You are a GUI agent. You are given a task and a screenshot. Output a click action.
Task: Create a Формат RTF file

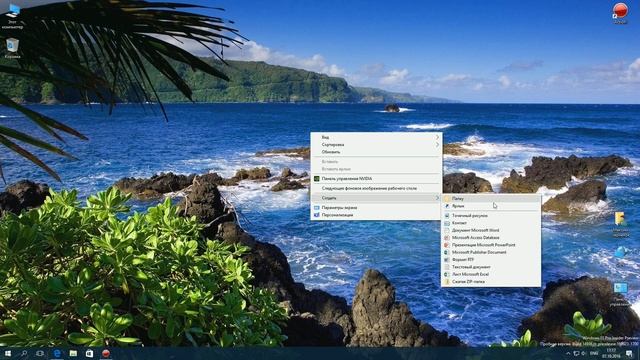[491, 260]
